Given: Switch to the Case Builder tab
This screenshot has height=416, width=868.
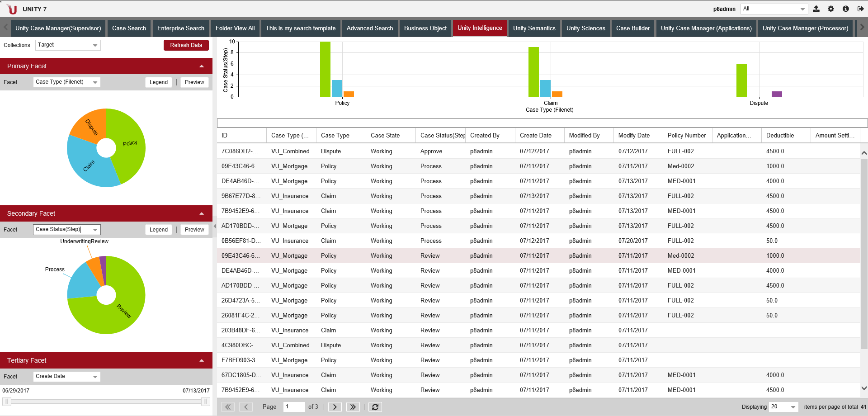Looking at the screenshot, I should click(632, 28).
